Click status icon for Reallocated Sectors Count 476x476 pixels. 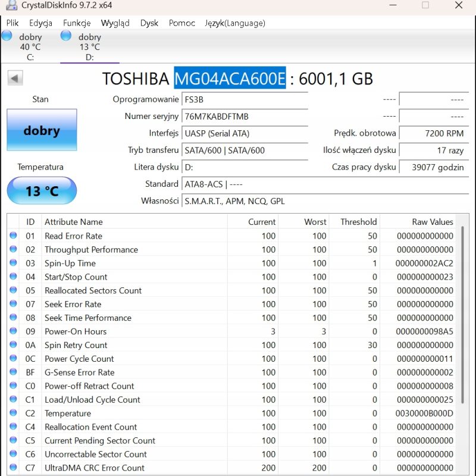[x=13, y=290]
